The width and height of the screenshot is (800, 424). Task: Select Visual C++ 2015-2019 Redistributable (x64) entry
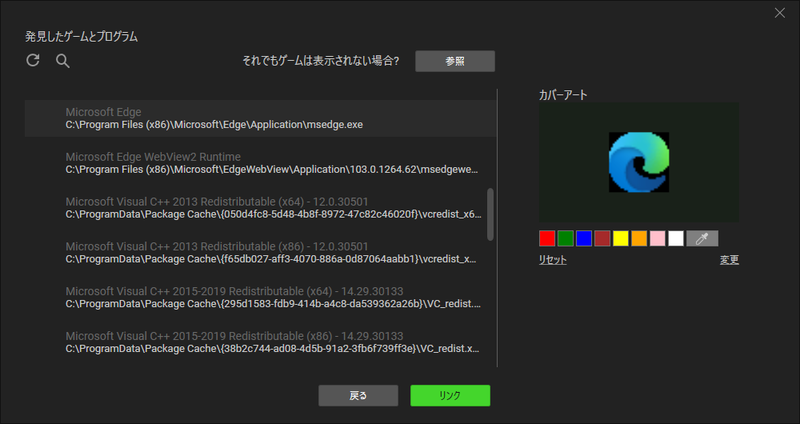point(260,298)
